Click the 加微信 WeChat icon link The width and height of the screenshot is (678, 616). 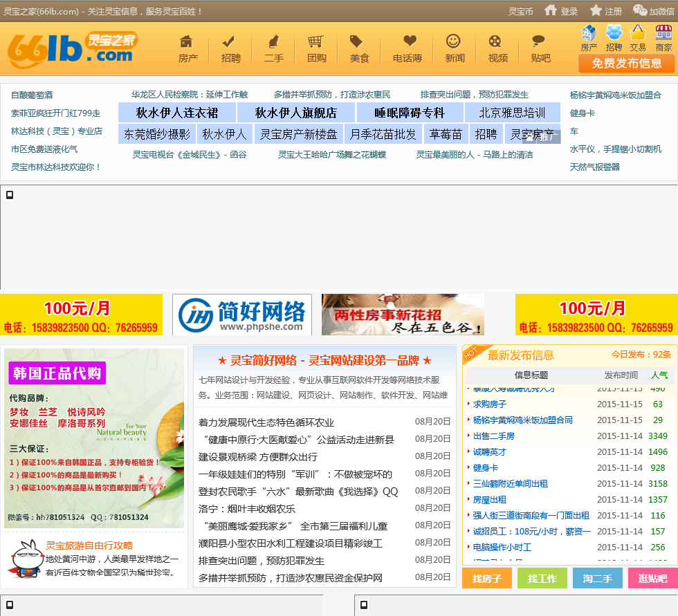point(654,11)
